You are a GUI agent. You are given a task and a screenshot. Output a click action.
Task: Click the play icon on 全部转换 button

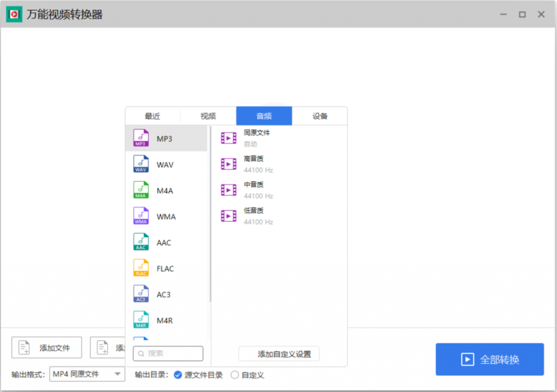(467, 359)
